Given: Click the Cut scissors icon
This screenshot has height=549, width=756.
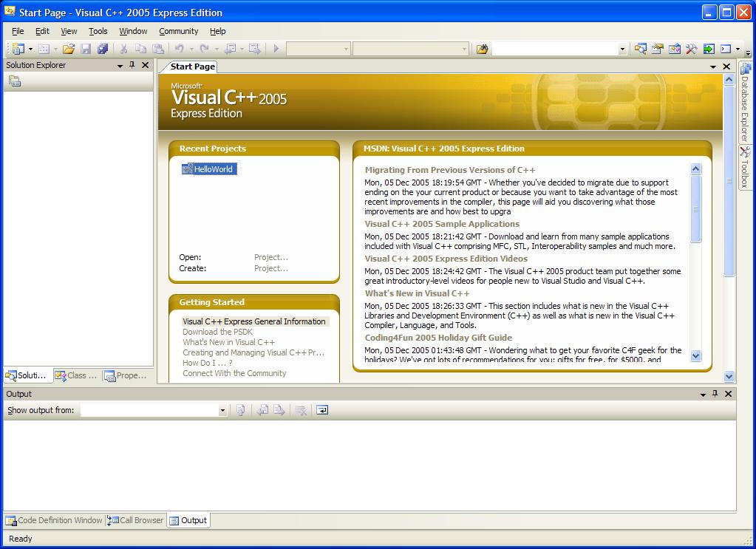Looking at the screenshot, I should 124,49.
